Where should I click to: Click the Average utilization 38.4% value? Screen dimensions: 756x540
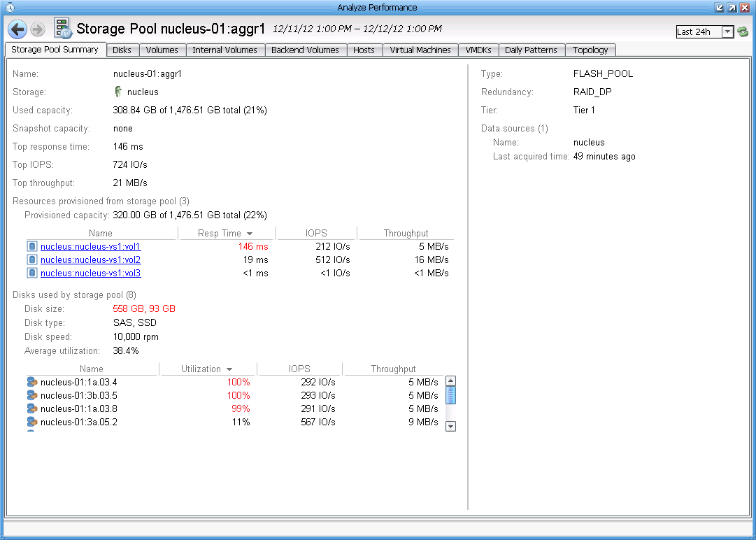(x=126, y=351)
